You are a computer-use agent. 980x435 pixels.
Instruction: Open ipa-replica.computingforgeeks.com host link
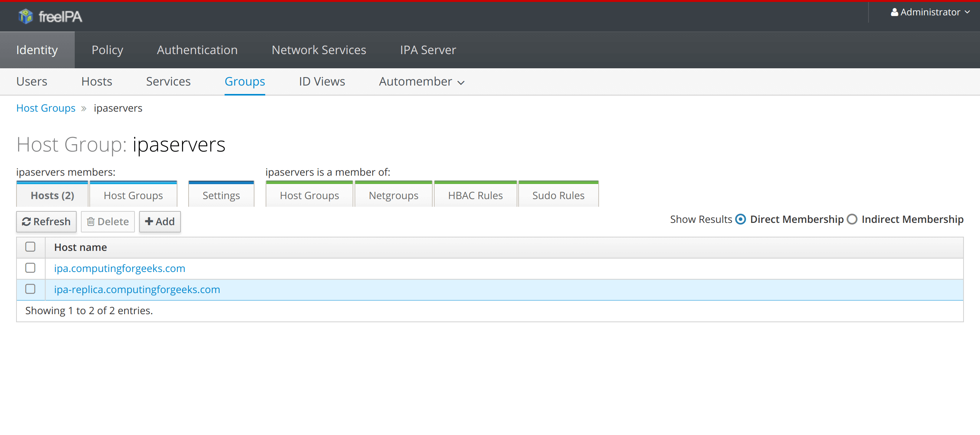(x=137, y=290)
